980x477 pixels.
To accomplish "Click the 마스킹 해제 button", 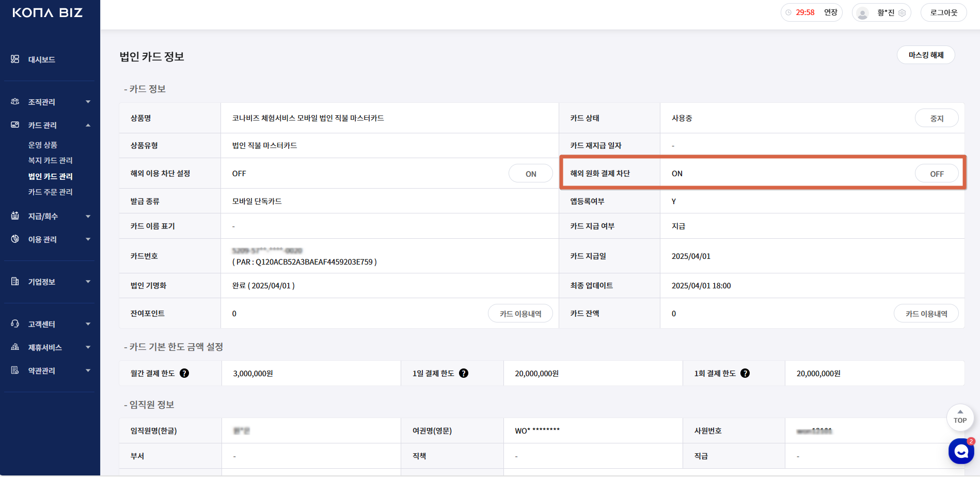I will point(926,55).
